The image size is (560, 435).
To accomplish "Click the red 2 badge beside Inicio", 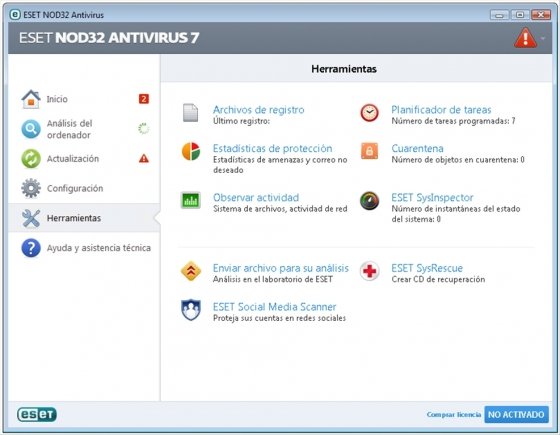I will [144, 99].
